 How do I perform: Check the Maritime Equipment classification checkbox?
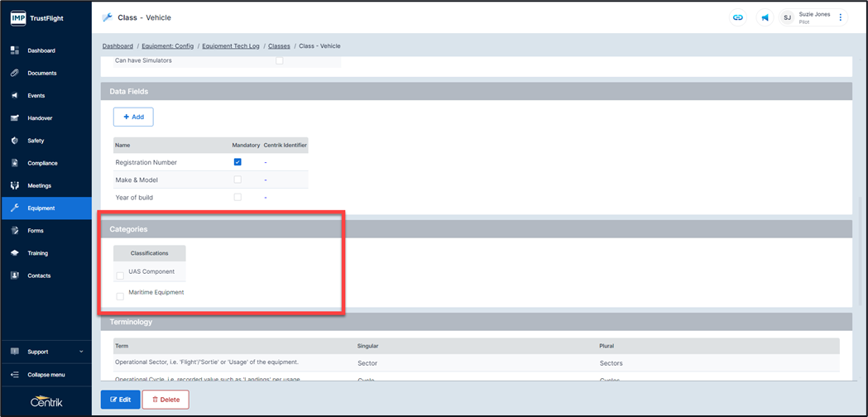pyautogui.click(x=120, y=296)
